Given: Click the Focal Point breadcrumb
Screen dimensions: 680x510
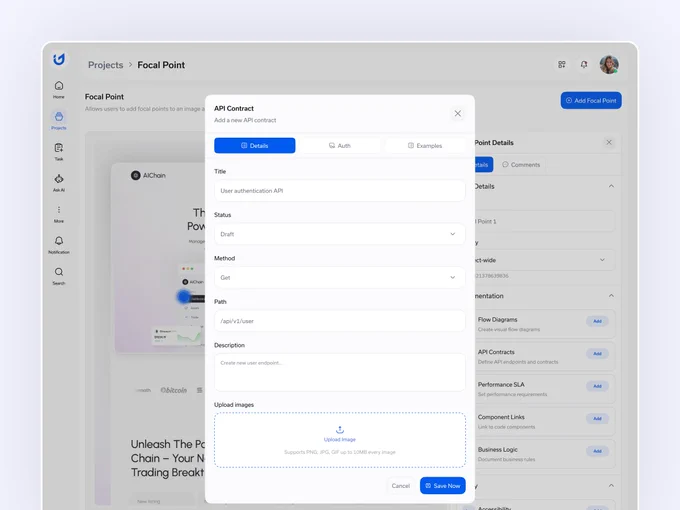Looking at the screenshot, I should [161, 65].
